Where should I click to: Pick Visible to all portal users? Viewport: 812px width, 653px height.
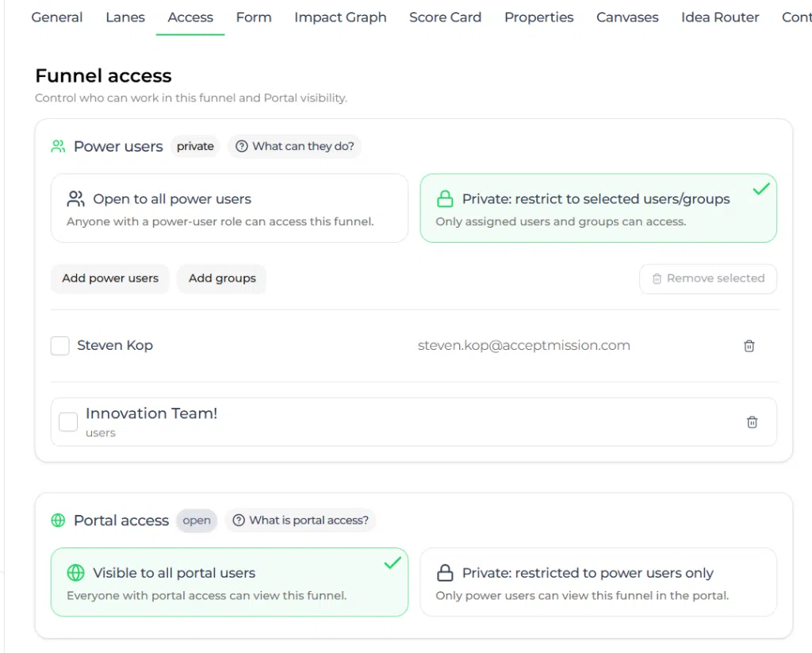coord(229,582)
